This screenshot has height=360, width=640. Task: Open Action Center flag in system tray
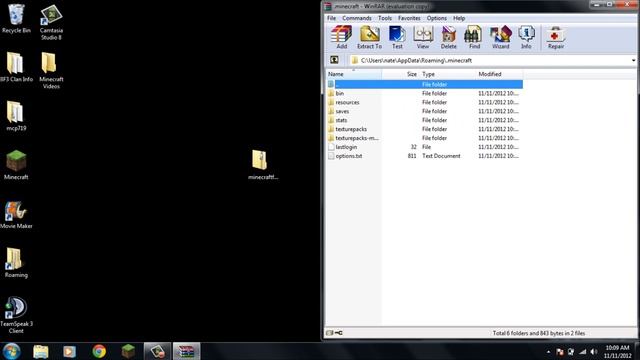pyautogui.click(x=560, y=352)
